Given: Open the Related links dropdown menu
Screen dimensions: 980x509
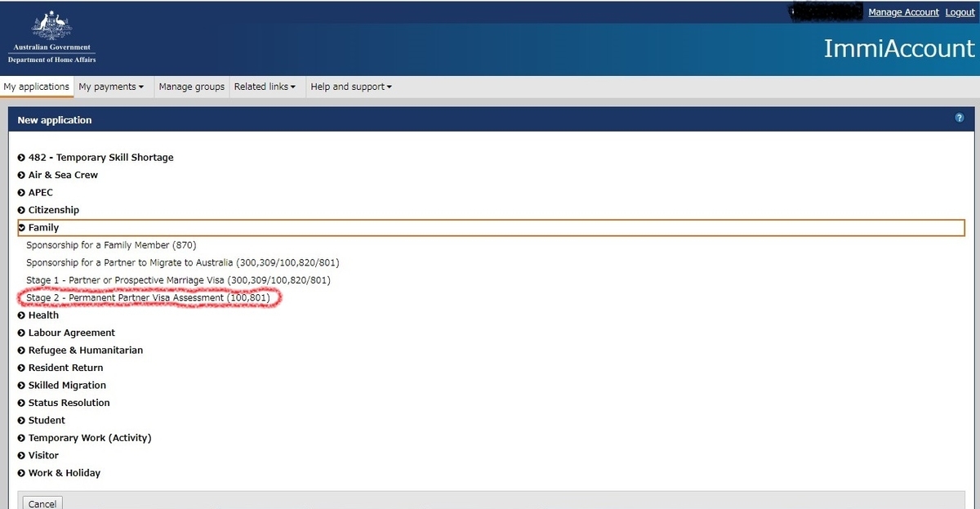Looking at the screenshot, I should coord(265,87).
